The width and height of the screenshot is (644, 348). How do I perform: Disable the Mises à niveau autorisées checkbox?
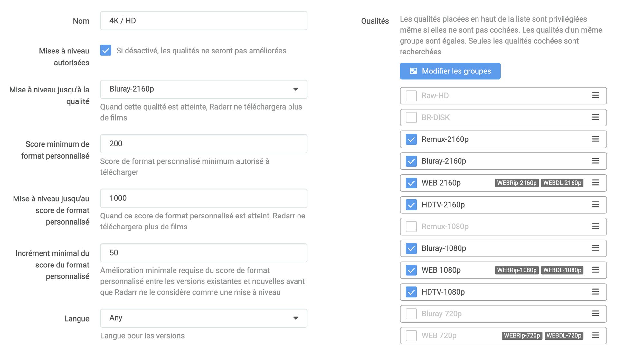click(106, 51)
